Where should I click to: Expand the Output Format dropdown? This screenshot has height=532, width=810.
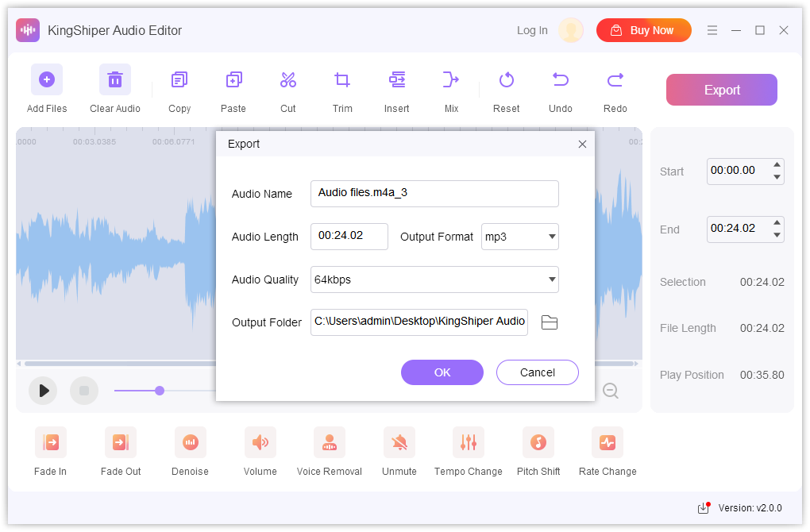pos(552,237)
